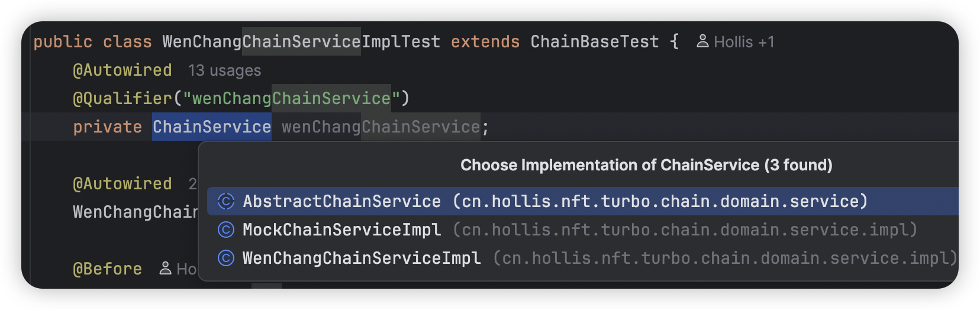Click the author icon next to Hollis +1
The image size is (980, 310).
(702, 41)
